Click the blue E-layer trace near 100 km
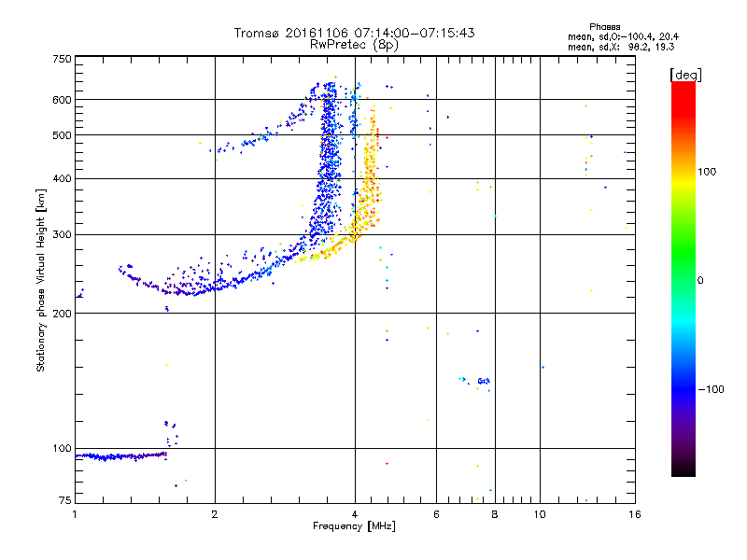Screen dimensions: 747x560 (121, 456)
